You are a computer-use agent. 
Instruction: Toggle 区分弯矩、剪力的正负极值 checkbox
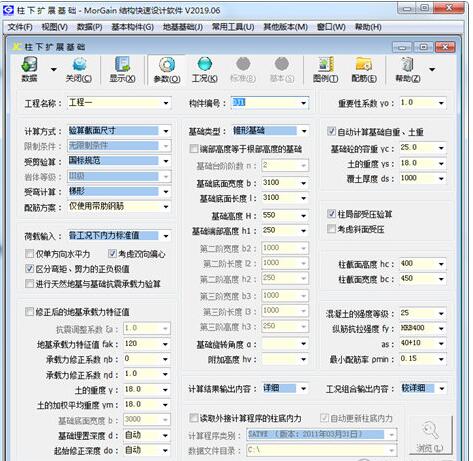point(29,268)
